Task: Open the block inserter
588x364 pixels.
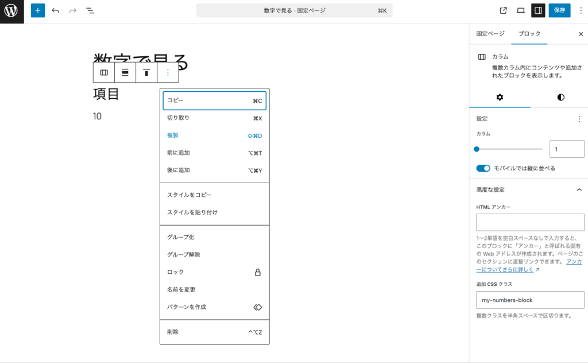Action: tap(38, 10)
